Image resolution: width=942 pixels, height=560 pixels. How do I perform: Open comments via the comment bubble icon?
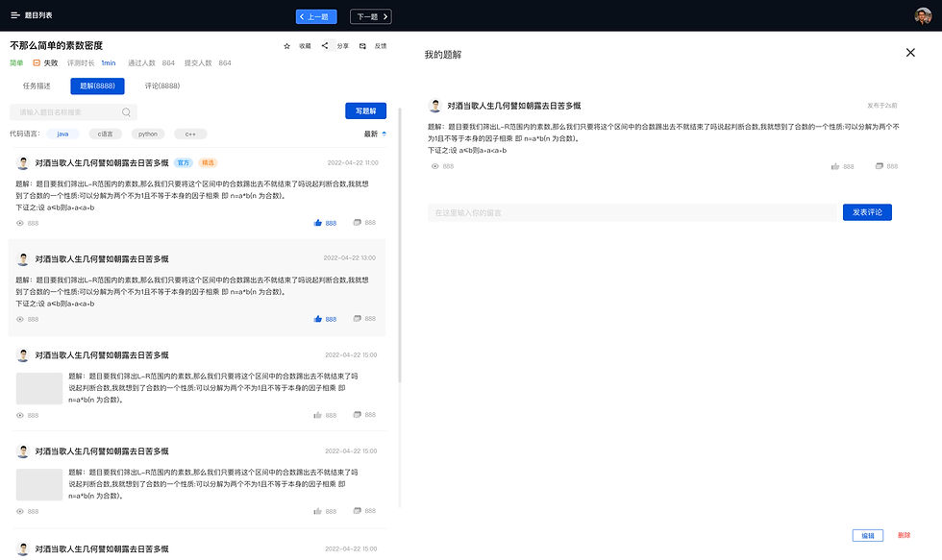tap(357, 222)
